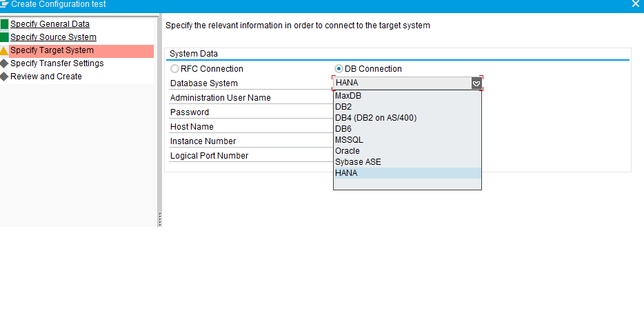Image resolution: width=644 pixels, height=331 pixels.
Task: Choose DB2 from the database list
Action: point(407,107)
